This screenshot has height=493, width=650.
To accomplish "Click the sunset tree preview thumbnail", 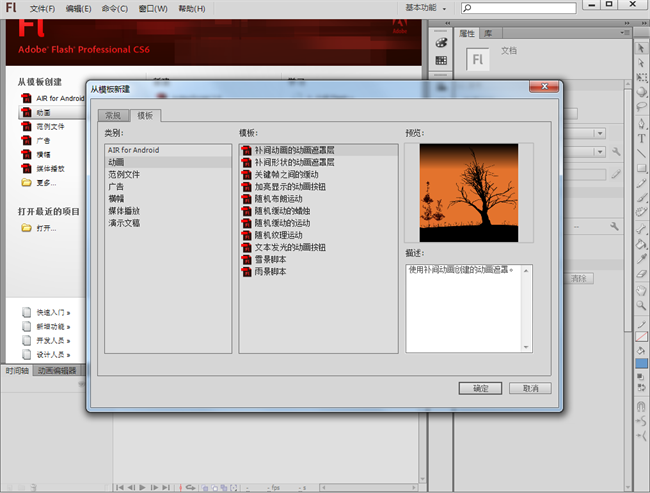I will [x=468, y=193].
